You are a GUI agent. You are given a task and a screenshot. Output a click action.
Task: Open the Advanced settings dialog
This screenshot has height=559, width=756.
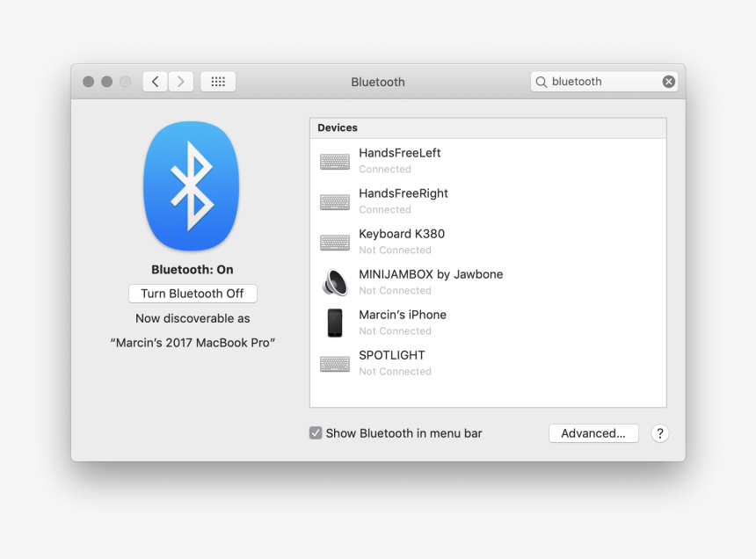(x=593, y=433)
